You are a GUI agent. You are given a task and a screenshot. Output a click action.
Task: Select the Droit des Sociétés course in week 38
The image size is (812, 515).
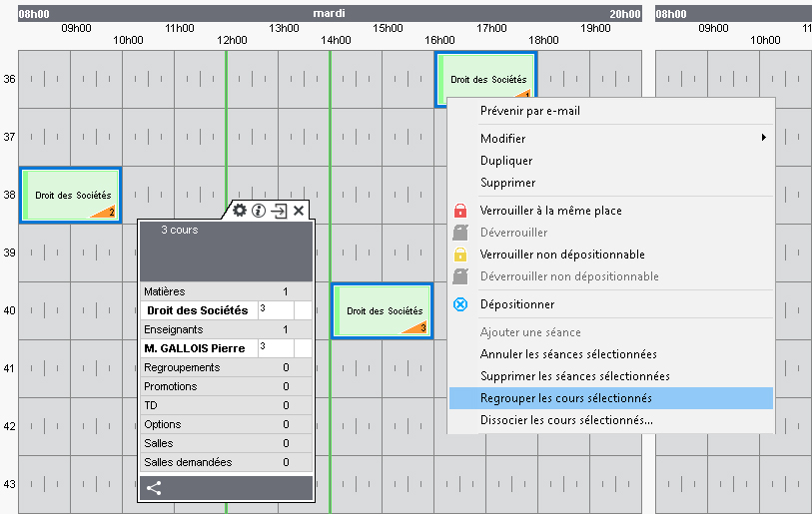pos(71,196)
